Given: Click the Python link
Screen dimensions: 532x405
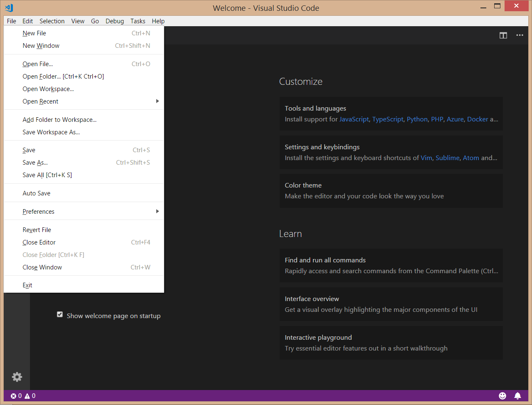Looking at the screenshot, I should point(417,119).
